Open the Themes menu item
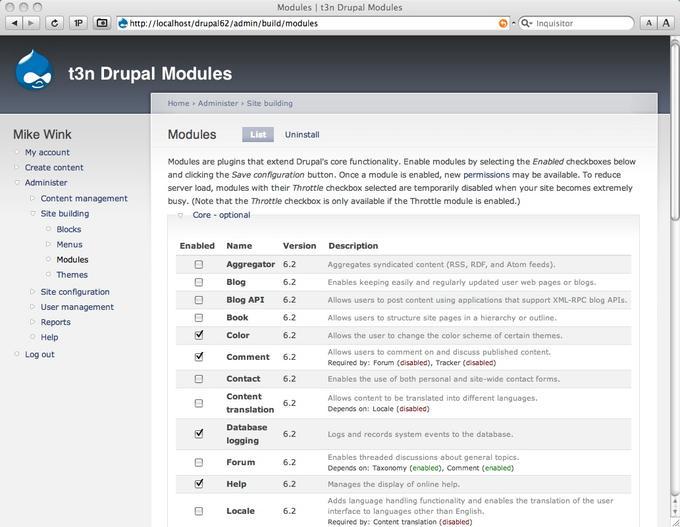The height and width of the screenshot is (527, 680). pyautogui.click(x=72, y=275)
